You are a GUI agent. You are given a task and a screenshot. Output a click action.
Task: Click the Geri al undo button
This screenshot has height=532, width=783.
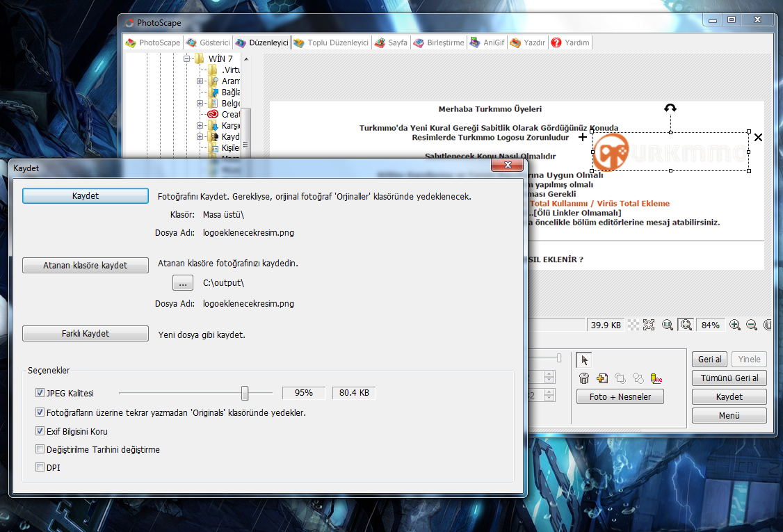[x=709, y=359]
